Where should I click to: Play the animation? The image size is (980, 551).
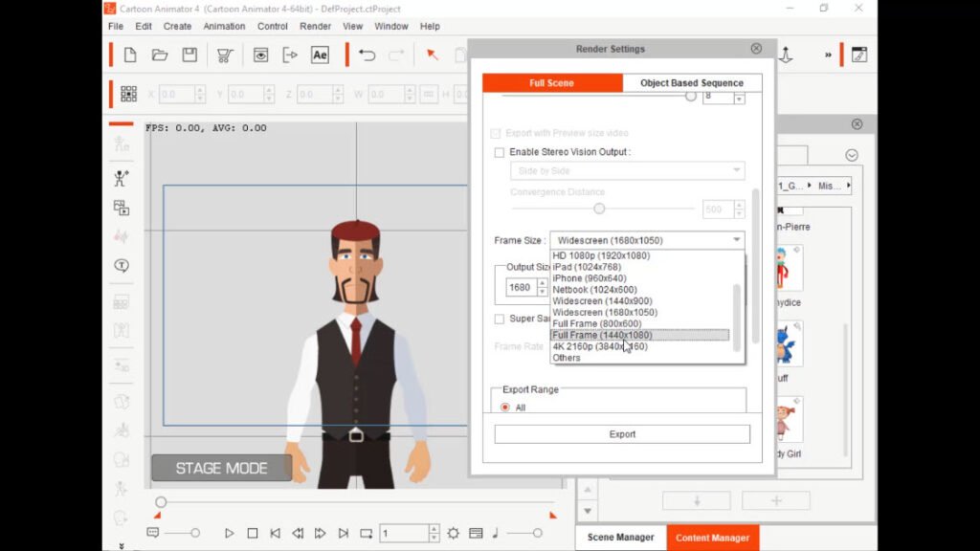point(230,533)
